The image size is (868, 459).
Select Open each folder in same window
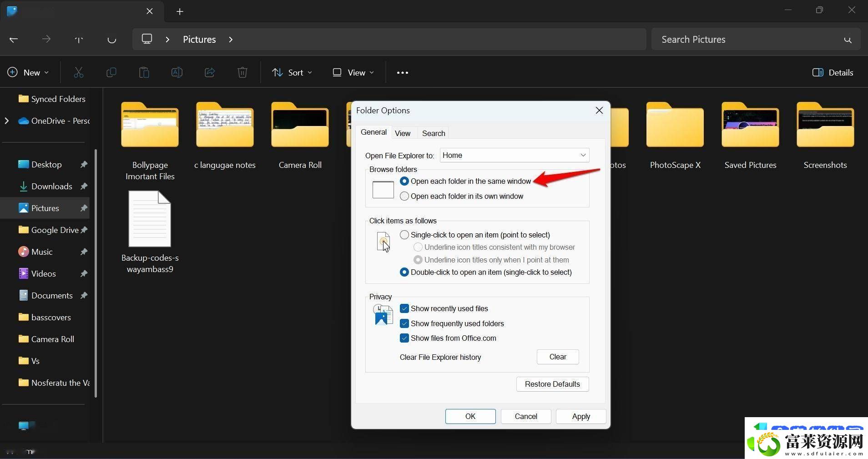click(465, 181)
